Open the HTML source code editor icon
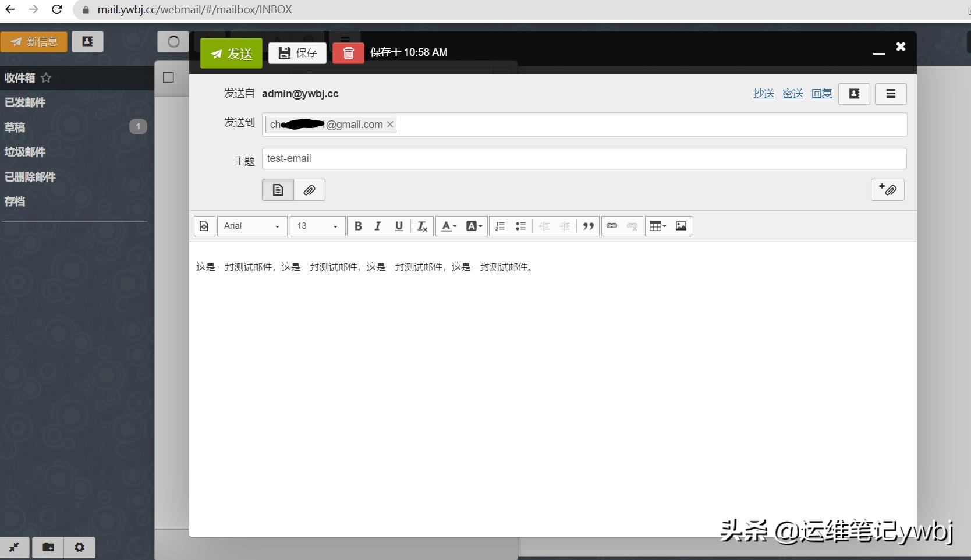Viewport: 971px width, 560px height. (204, 226)
